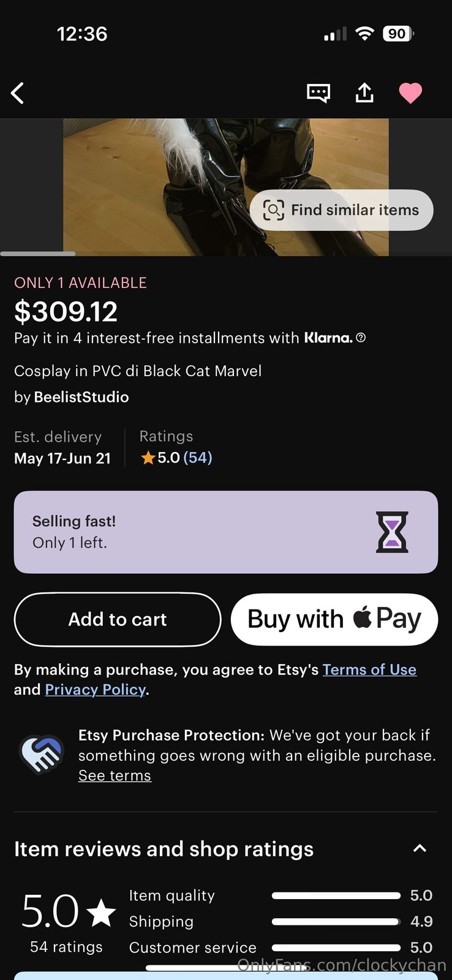Collapse Item reviews and shop ratings
This screenshot has height=980, width=452.
420,849
